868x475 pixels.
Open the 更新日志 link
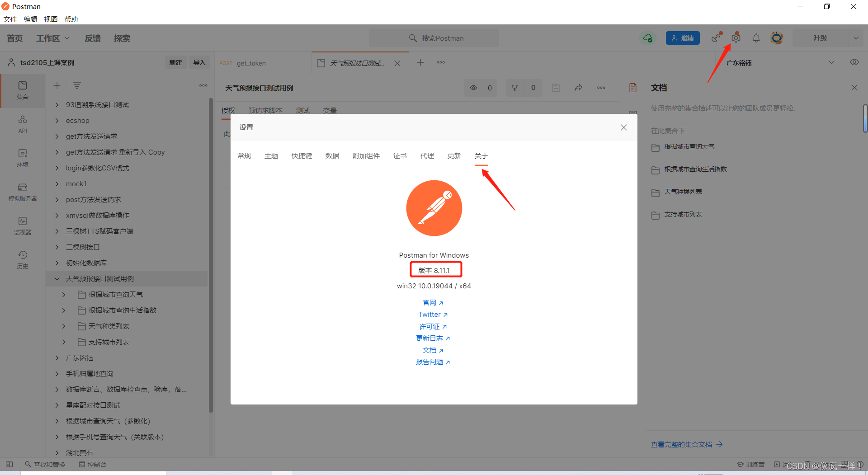433,338
